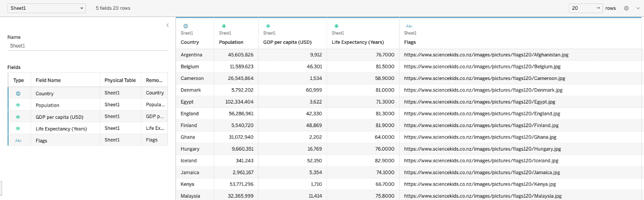Screen dimensions: 644x200
Task: Change data type icon for GDP per capita column
Action: [x=268, y=26]
